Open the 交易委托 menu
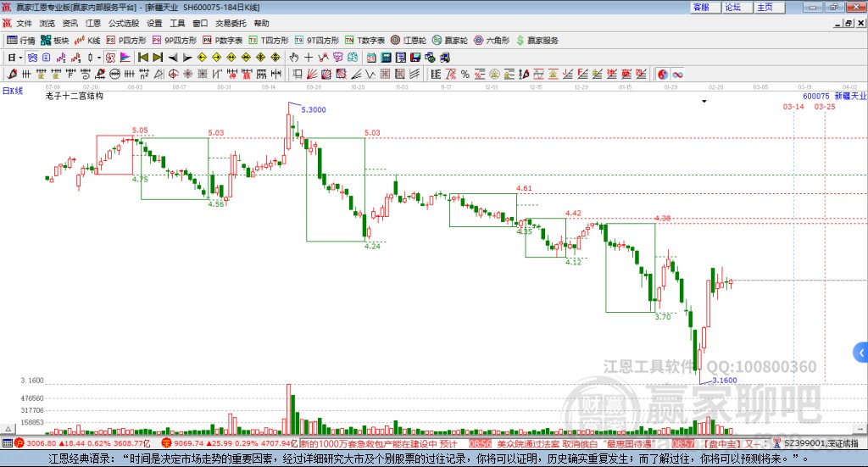The height and width of the screenshot is (467, 868). pos(231,23)
